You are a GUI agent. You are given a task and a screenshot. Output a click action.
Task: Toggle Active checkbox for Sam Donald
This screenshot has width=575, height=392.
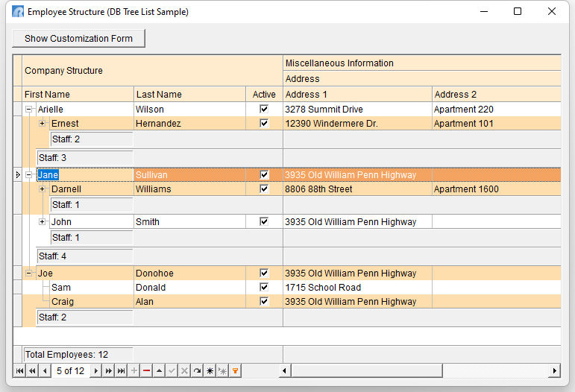(264, 287)
